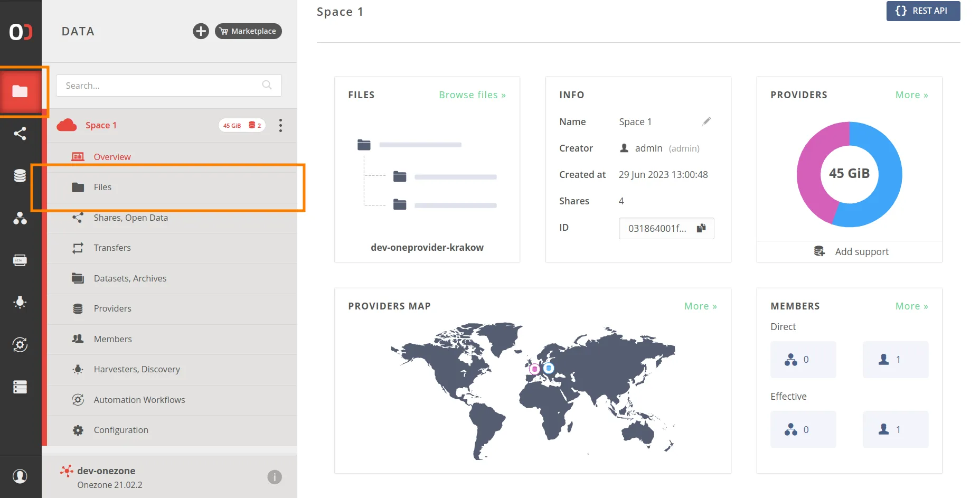Create a new space with the plus icon
980x498 pixels.
[x=201, y=31]
